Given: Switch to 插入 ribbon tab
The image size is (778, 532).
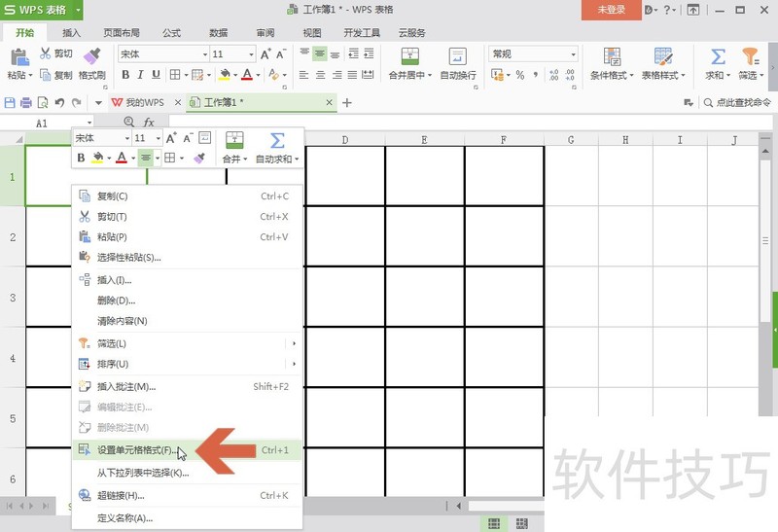Looking at the screenshot, I should pos(71,33).
